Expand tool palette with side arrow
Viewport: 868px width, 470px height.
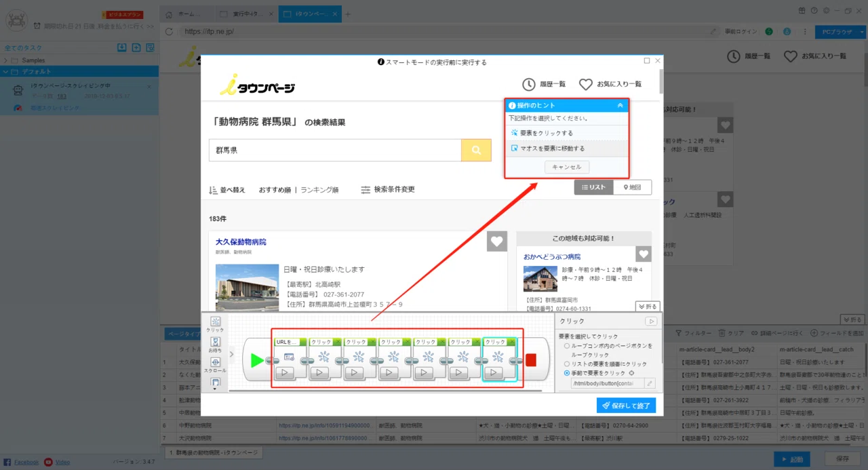point(232,353)
